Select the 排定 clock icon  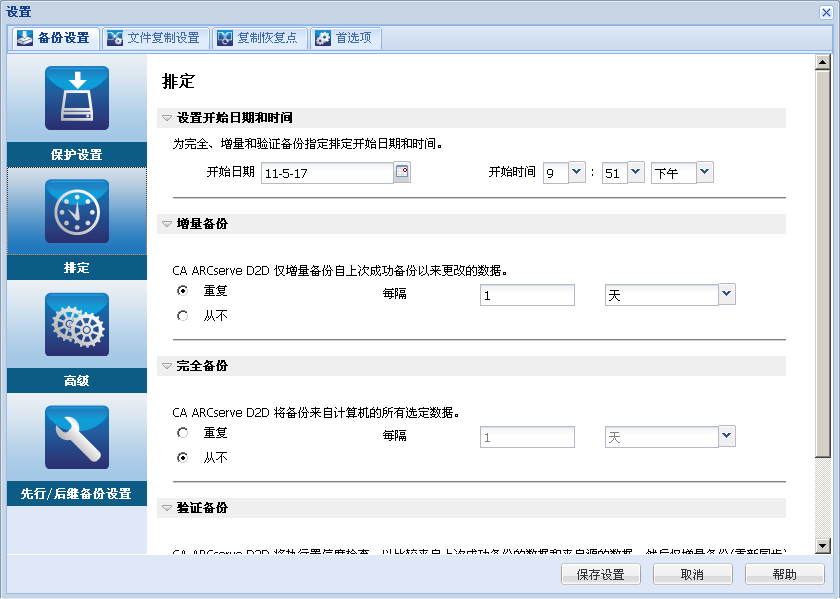(77, 211)
